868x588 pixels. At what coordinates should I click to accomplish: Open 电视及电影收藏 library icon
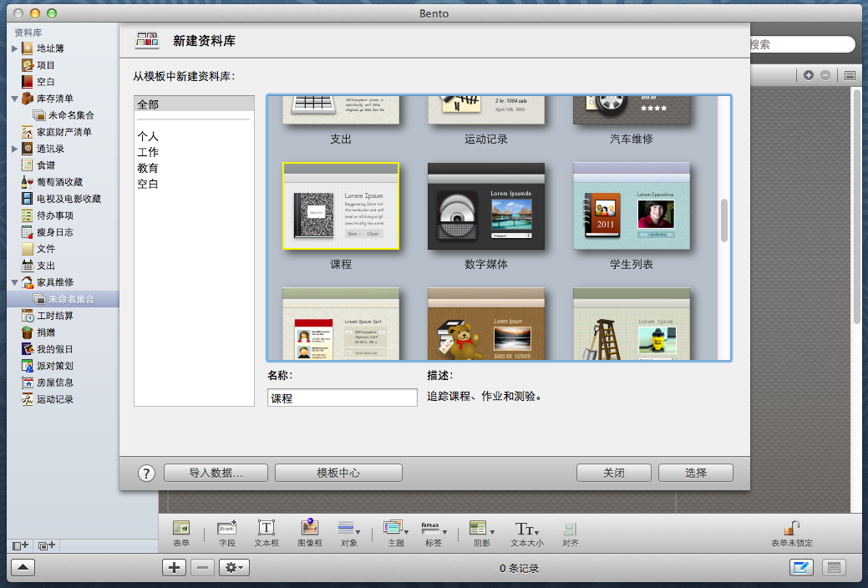click(x=27, y=198)
